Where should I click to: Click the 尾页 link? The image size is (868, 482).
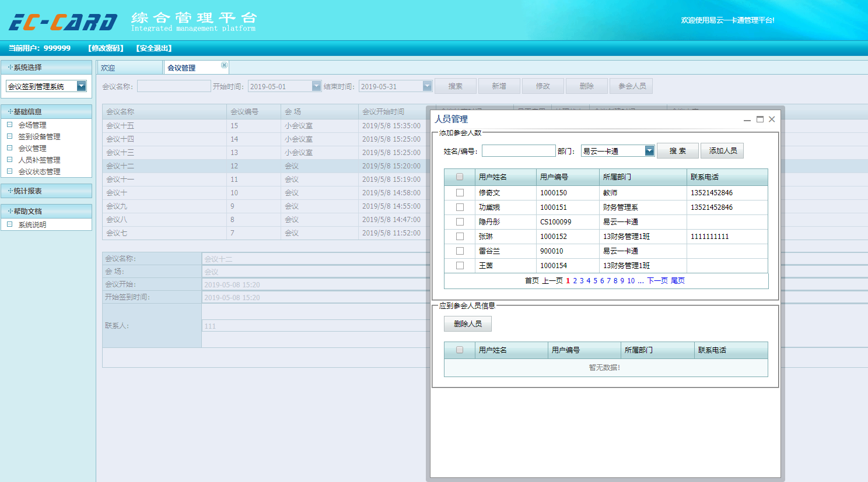click(678, 281)
